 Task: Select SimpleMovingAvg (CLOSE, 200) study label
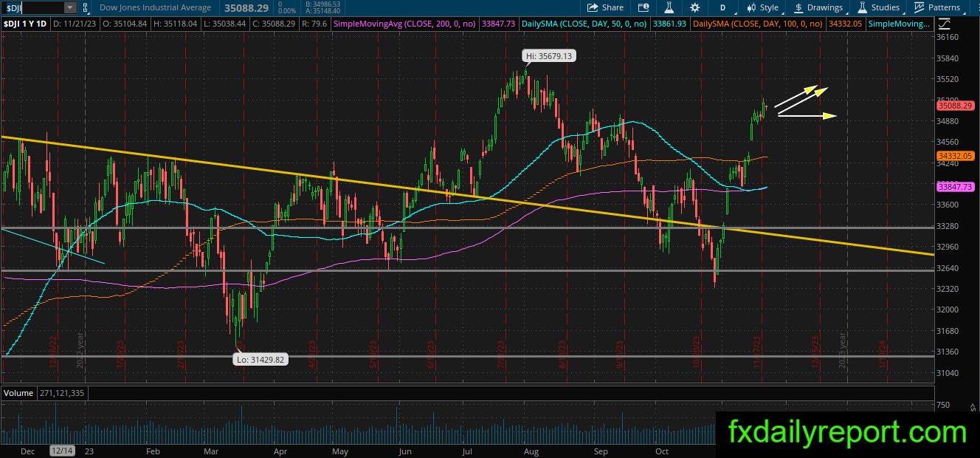405,24
